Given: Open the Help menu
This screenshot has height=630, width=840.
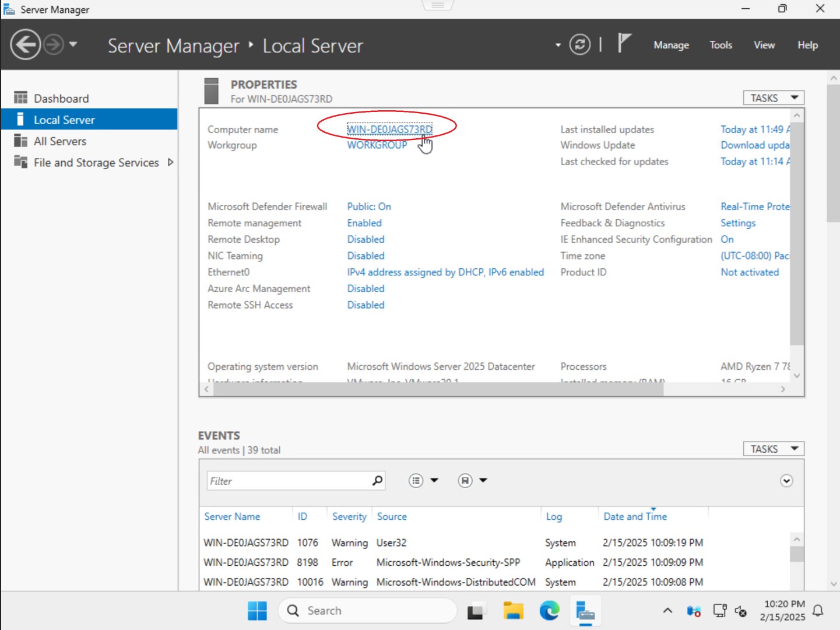Looking at the screenshot, I should pos(807,45).
